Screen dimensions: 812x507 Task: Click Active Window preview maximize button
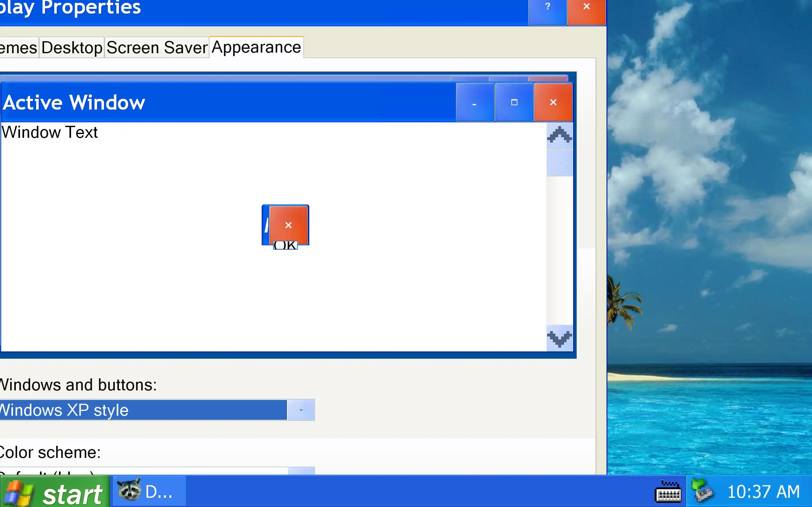pos(514,102)
